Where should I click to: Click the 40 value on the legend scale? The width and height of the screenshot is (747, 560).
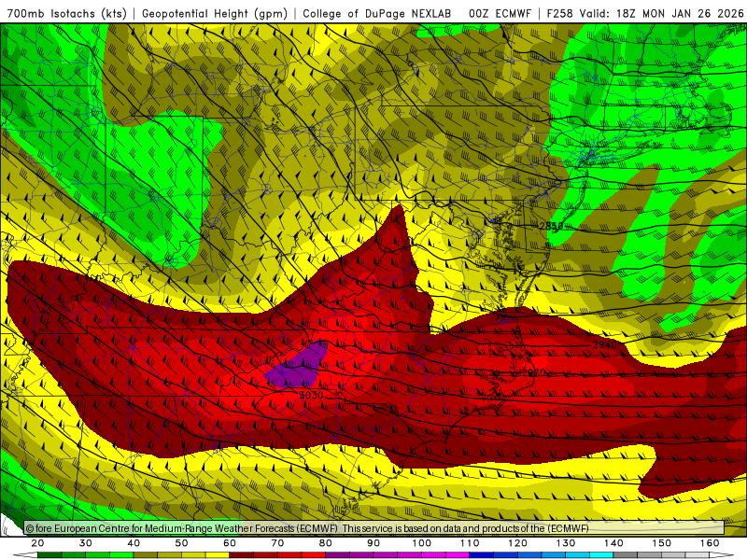pos(134,543)
